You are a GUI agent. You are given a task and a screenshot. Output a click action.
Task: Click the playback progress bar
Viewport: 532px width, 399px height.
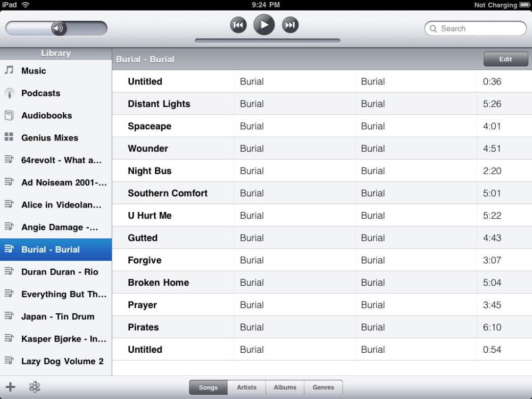(x=268, y=41)
